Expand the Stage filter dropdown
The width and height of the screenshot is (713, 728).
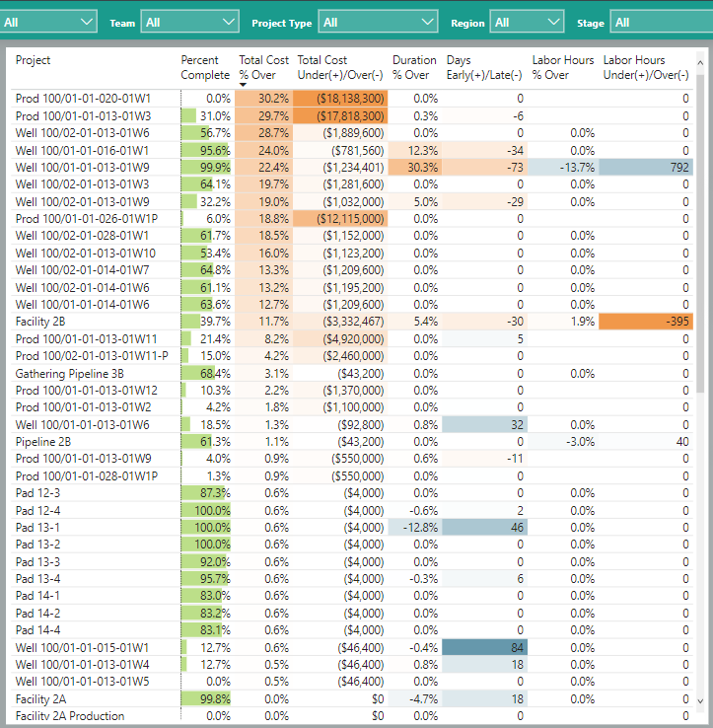click(x=659, y=22)
